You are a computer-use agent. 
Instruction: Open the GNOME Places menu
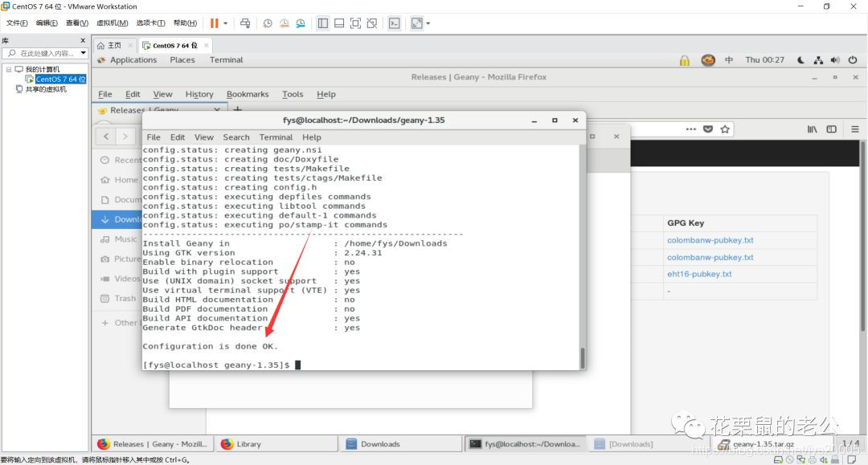pos(182,59)
